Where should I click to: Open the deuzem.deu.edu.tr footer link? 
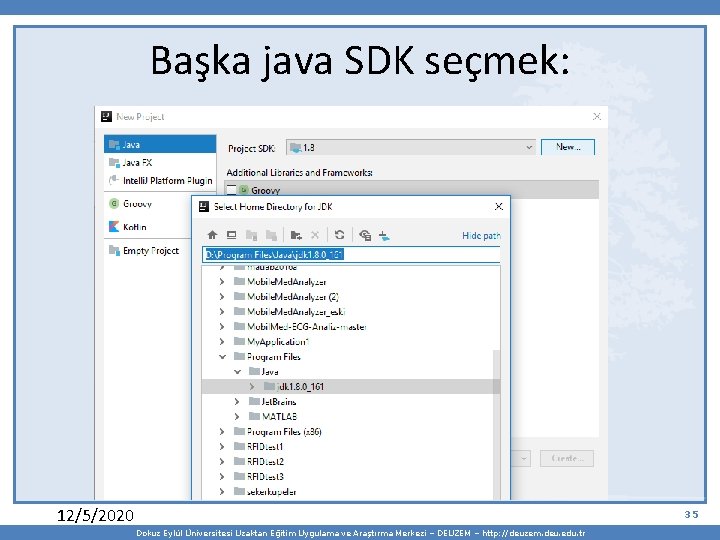click(534, 533)
